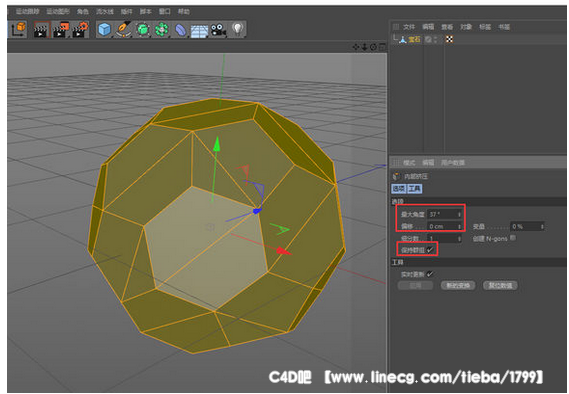Toggle the 实时更新 checkbox
The image size is (569, 394).
tap(430, 274)
